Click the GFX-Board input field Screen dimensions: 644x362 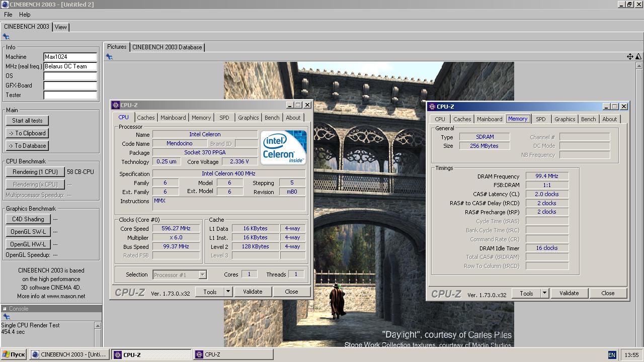pyautogui.click(x=70, y=85)
